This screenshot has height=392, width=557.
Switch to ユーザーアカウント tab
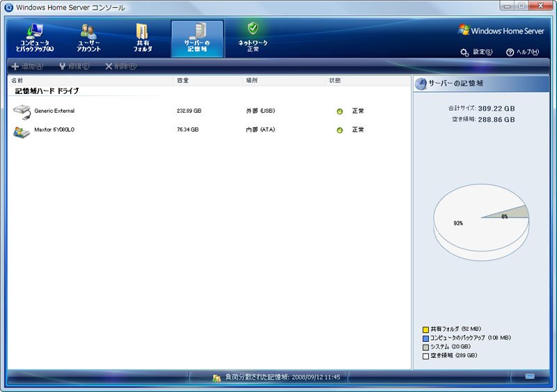point(88,38)
